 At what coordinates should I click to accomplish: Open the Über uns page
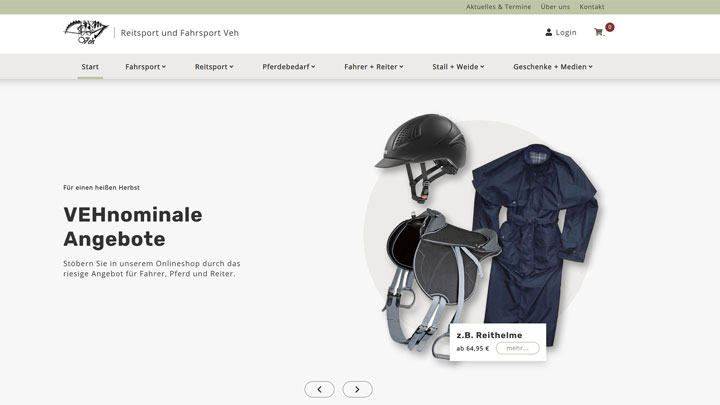555,7
